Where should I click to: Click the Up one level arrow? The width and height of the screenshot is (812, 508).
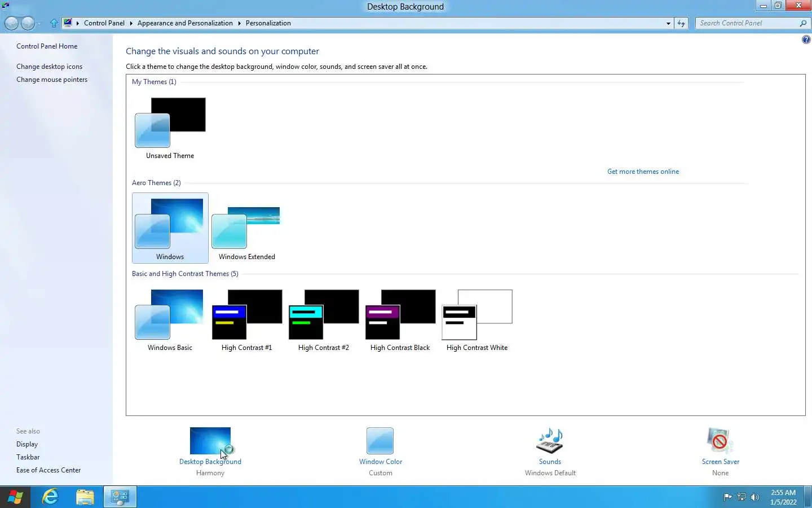click(x=54, y=23)
